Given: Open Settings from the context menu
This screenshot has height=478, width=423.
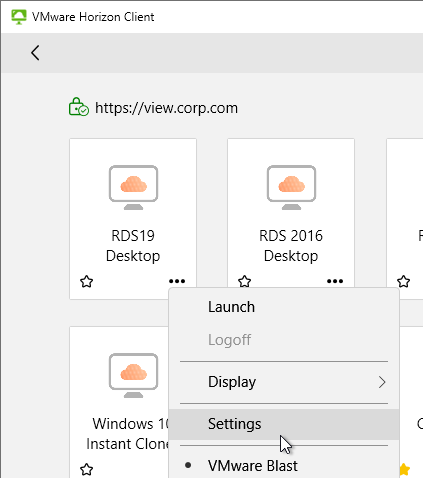Looking at the screenshot, I should (x=284, y=424).
